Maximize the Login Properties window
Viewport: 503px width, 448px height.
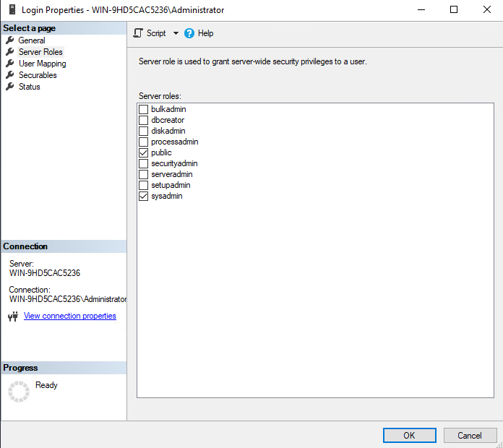click(454, 9)
